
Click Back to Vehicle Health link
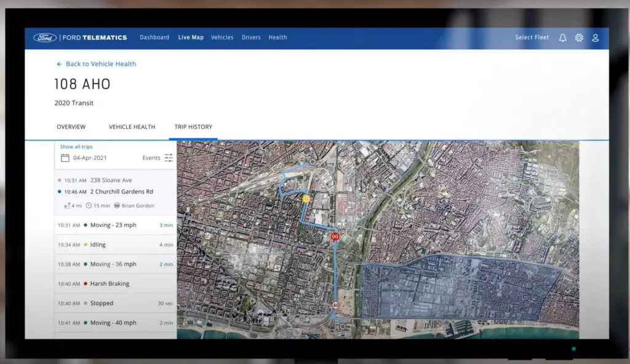pyautogui.click(x=101, y=64)
